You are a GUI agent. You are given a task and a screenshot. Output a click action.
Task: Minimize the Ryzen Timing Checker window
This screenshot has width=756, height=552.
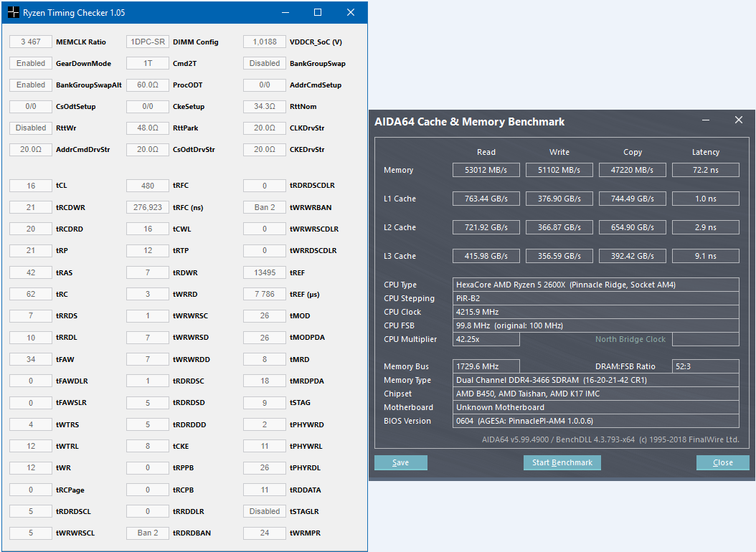pyautogui.click(x=285, y=12)
